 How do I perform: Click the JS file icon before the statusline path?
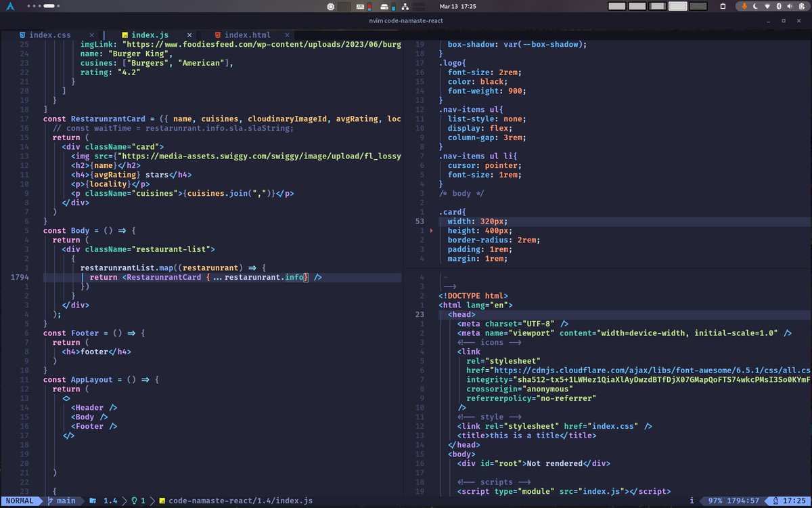(x=160, y=501)
